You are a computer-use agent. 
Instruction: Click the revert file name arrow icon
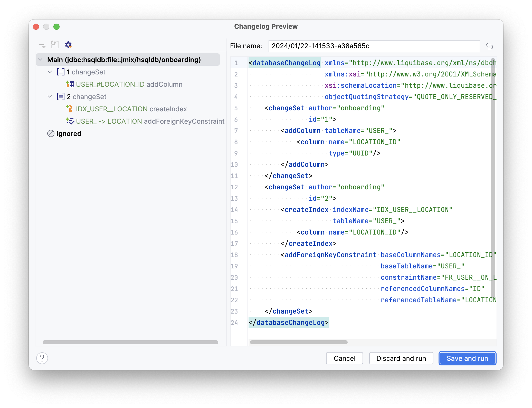(x=489, y=46)
